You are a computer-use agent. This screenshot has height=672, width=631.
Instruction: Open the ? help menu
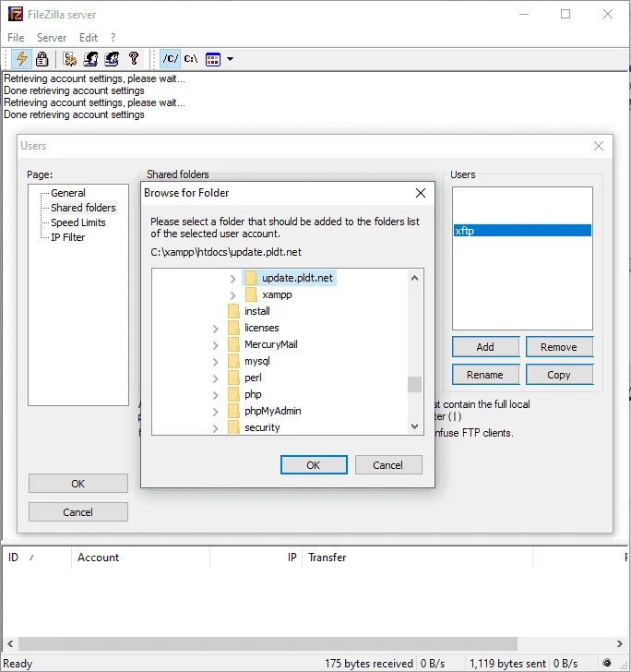(113, 38)
